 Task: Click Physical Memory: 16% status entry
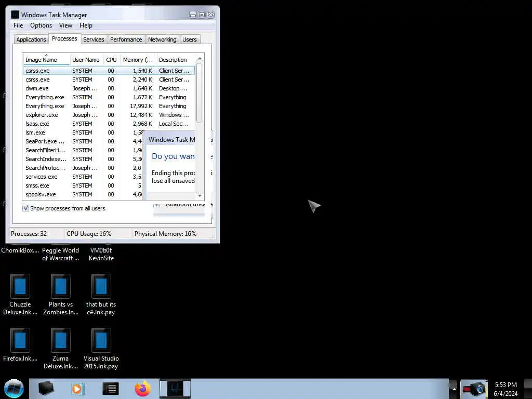coord(165,233)
